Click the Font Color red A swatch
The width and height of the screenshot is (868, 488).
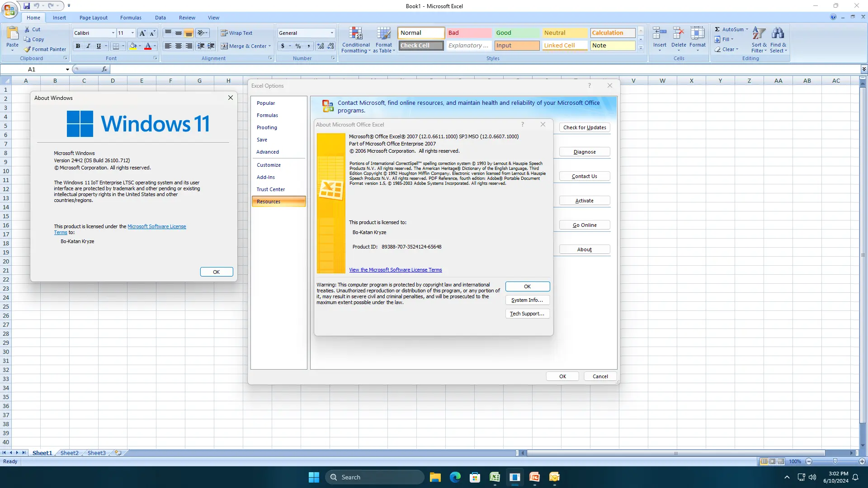coord(147,46)
